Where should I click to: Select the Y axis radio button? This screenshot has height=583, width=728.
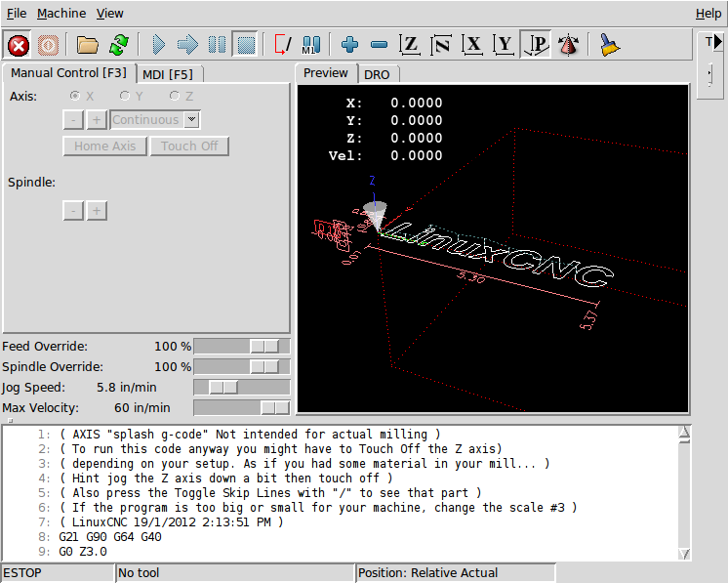click(x=125, y=96)
